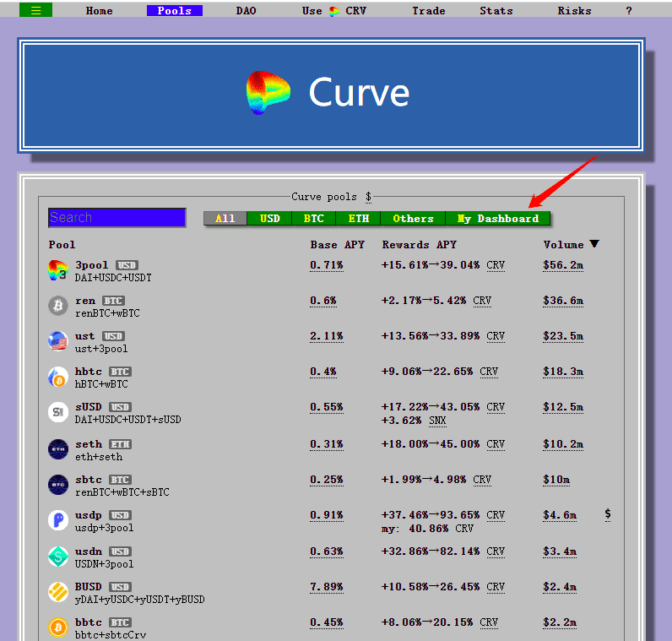Click usdn base APY 0.63%
The width and height of the screenshot is (672, 641).
tap(327, 551)
